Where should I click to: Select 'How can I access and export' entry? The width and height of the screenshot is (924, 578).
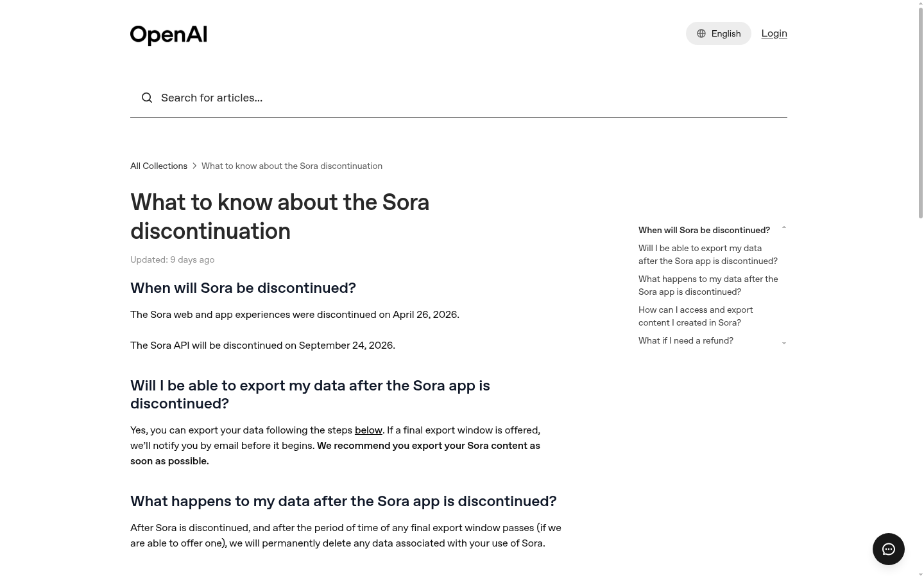[696, 316]
